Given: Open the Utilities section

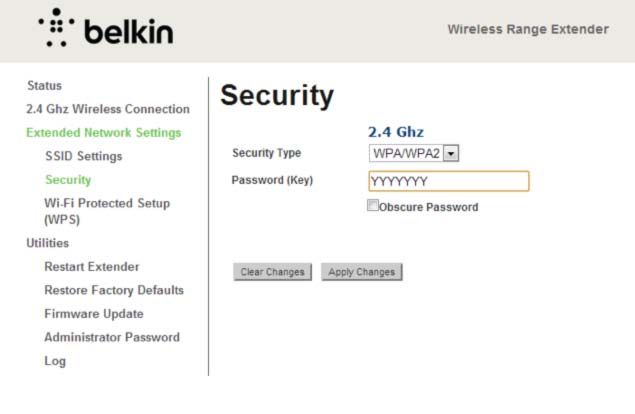Looking at the screenshot, I should [47, 243].
